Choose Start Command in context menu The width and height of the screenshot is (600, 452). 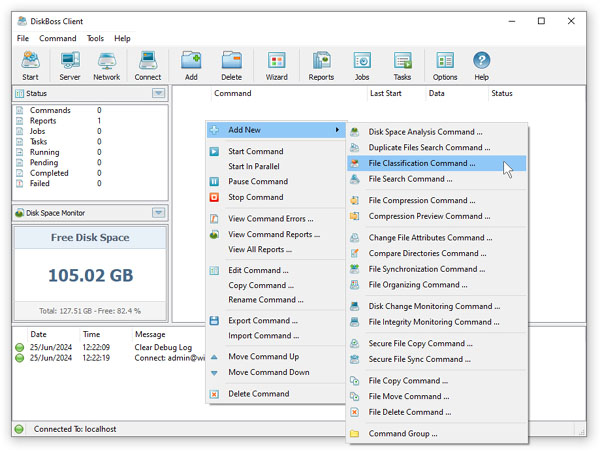point(276,151)
